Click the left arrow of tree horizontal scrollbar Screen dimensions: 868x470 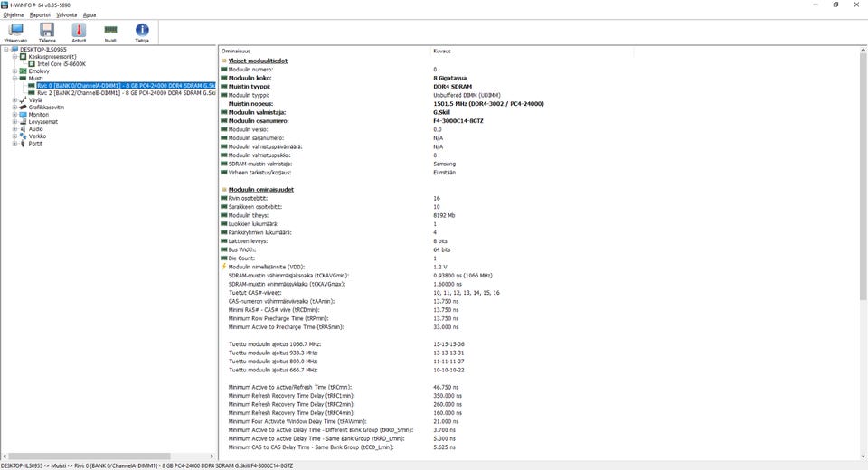tap(5, 456)
